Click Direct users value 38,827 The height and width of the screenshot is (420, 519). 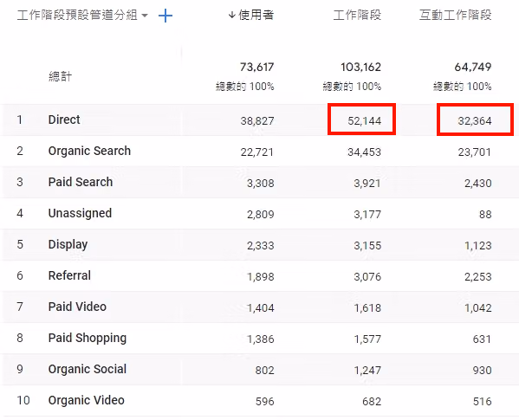tap(257, 121)
